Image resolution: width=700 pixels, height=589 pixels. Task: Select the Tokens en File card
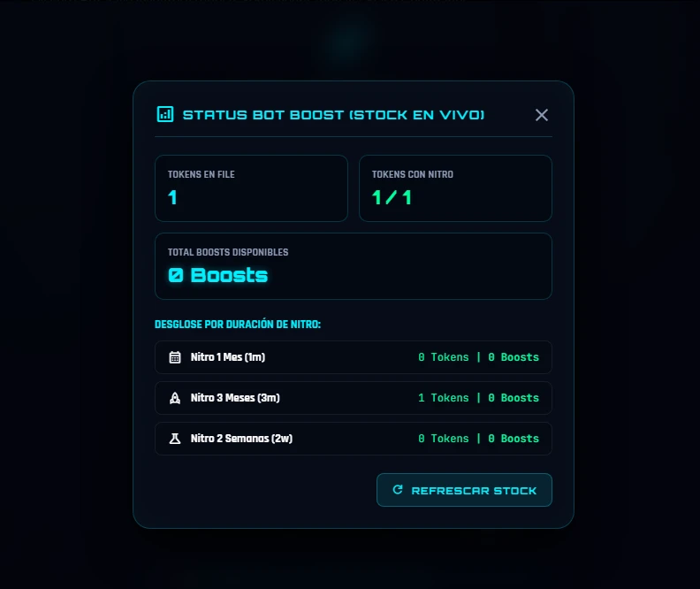coord(251,188)
